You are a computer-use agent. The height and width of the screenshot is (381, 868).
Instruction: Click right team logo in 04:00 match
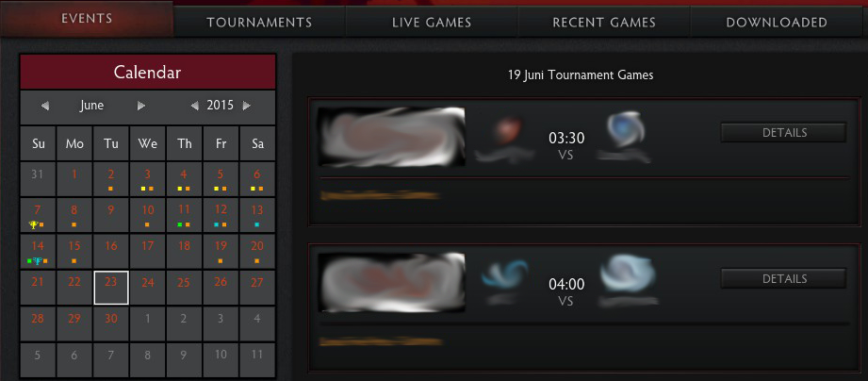tap(628, 273)
